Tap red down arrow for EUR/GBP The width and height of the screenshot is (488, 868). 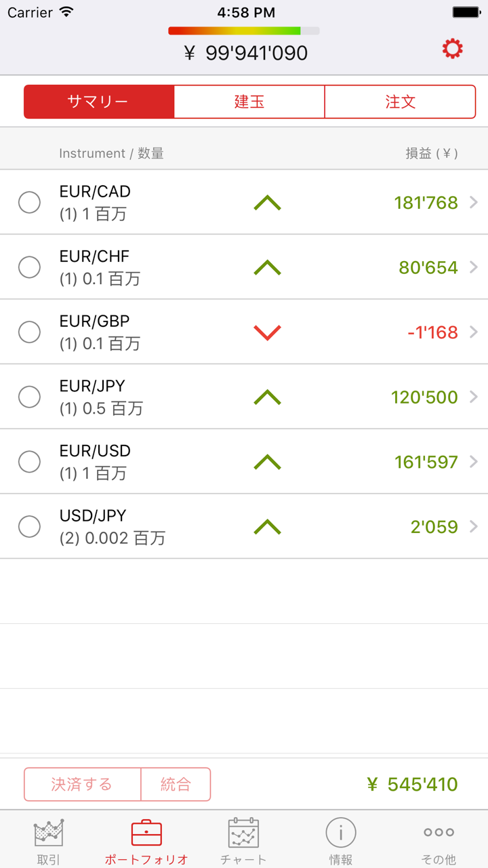pyautogui.click(x=267, y=332)
